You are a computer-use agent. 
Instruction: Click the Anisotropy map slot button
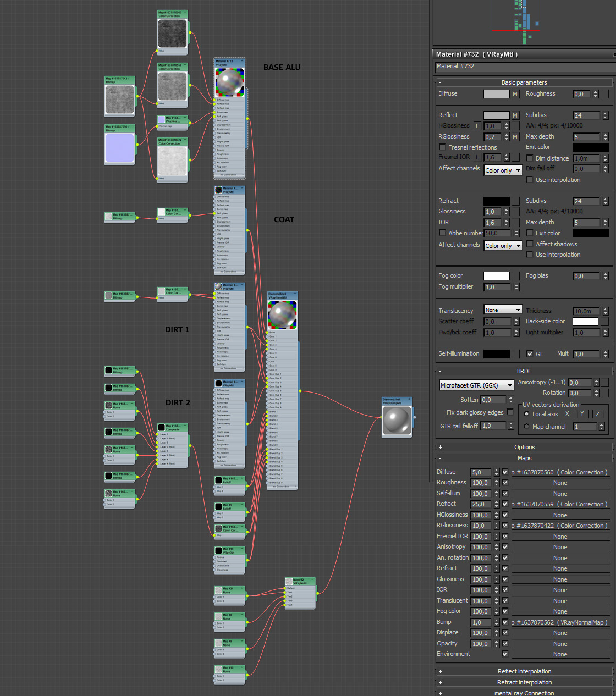(605, 383)
